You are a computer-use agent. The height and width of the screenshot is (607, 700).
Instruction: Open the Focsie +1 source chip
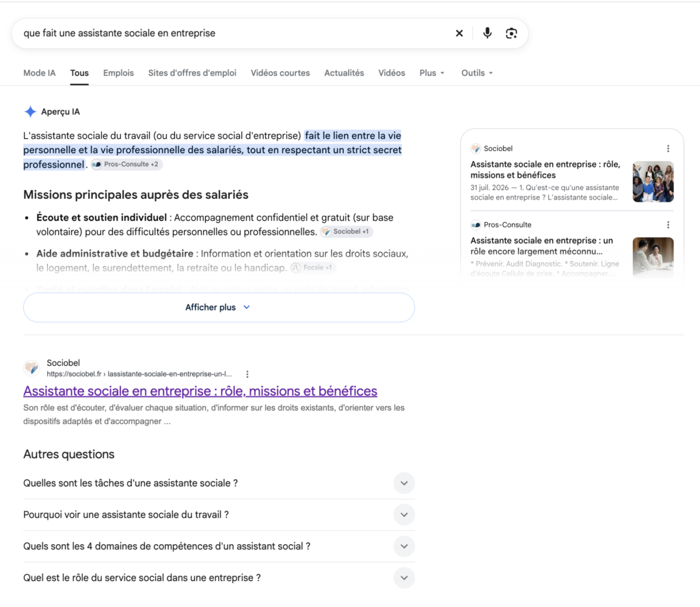[313, 267]
